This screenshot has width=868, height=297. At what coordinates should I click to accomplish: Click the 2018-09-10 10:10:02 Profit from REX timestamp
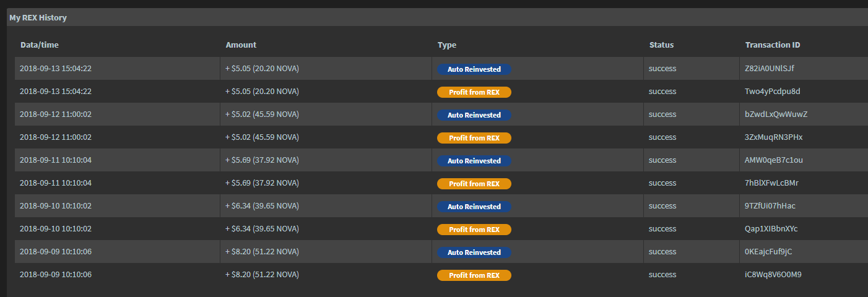click(56, 229)
